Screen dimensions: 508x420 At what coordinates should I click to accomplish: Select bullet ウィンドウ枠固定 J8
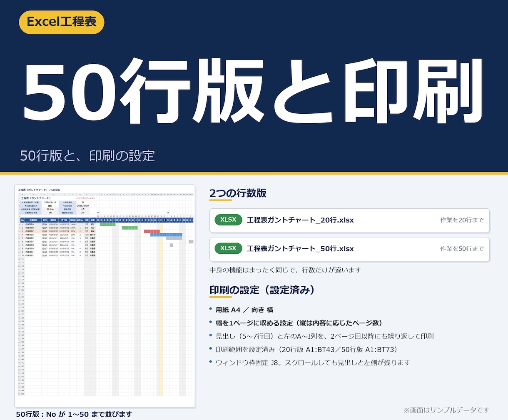[313, 362]
